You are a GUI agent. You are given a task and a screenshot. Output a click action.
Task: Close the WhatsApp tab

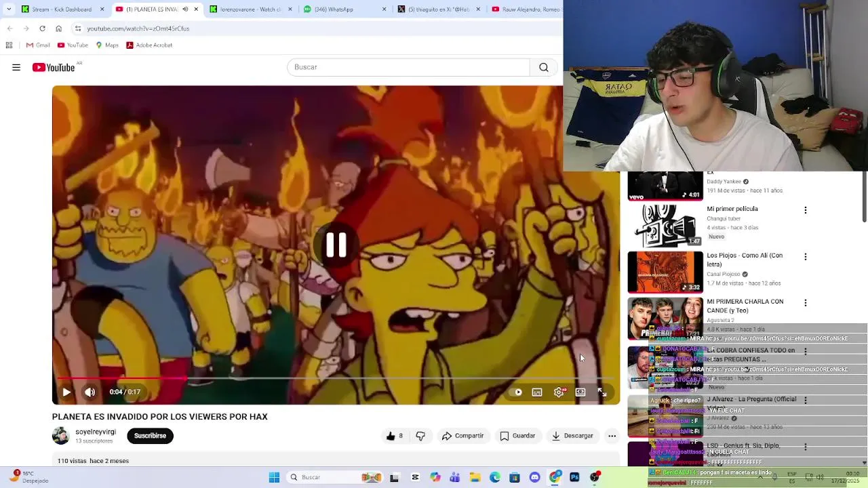(x=384, y=9)
